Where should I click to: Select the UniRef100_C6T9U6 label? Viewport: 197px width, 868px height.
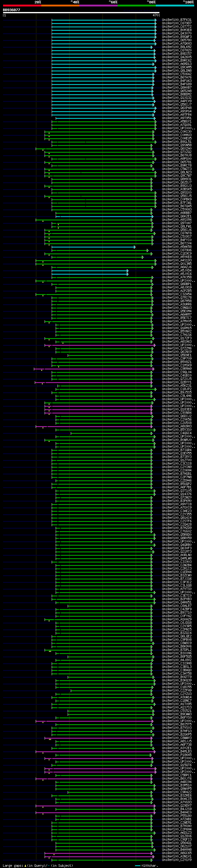(177, 250)
